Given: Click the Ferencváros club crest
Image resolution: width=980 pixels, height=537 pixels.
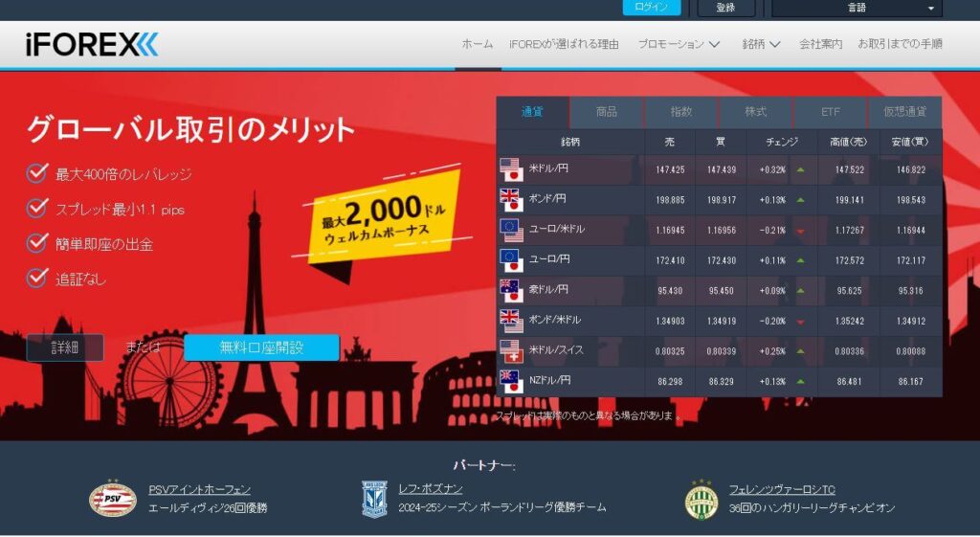Looking at the screenshot, I should (x=702, y=500).
